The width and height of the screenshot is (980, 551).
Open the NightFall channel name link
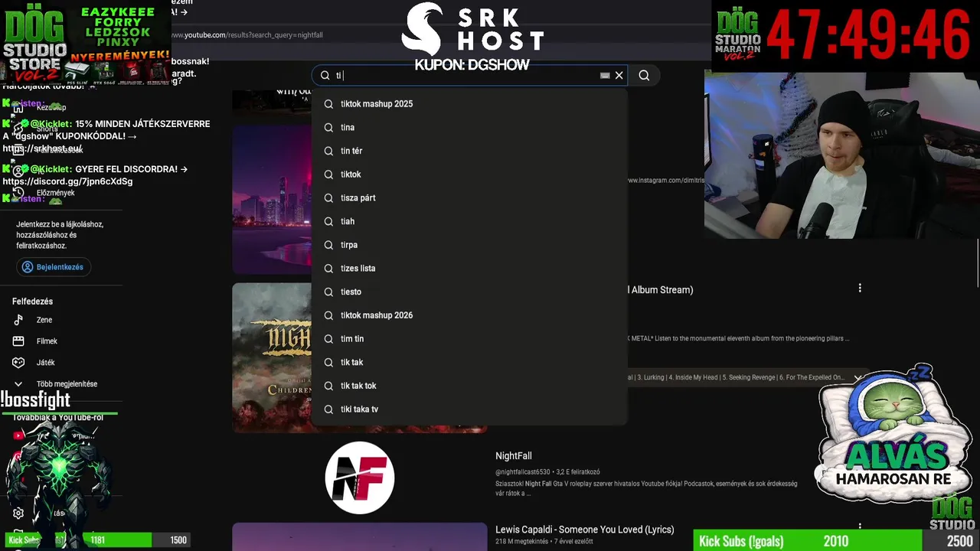click(x=513, y=456)
